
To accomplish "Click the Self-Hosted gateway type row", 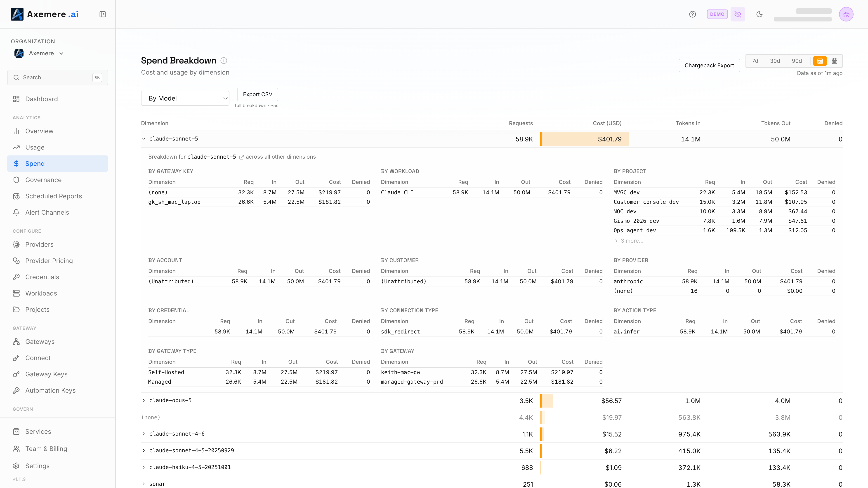I will pos(259,372).
